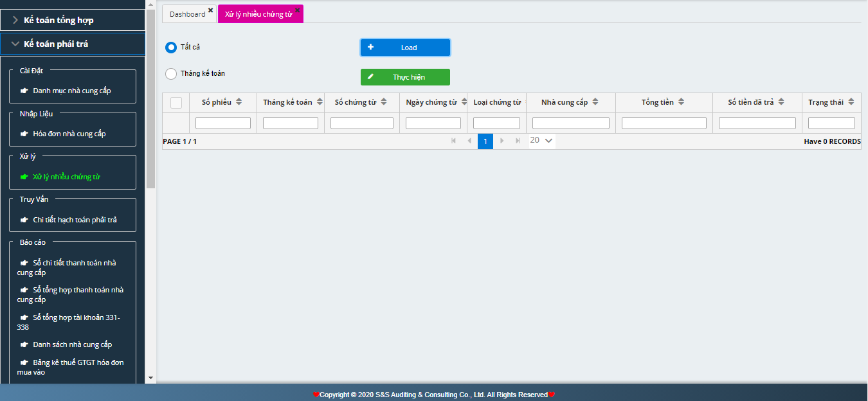Close the Xử lý nhiều chứng từ tab
This screenshot has width=868, height=401.
297,10
